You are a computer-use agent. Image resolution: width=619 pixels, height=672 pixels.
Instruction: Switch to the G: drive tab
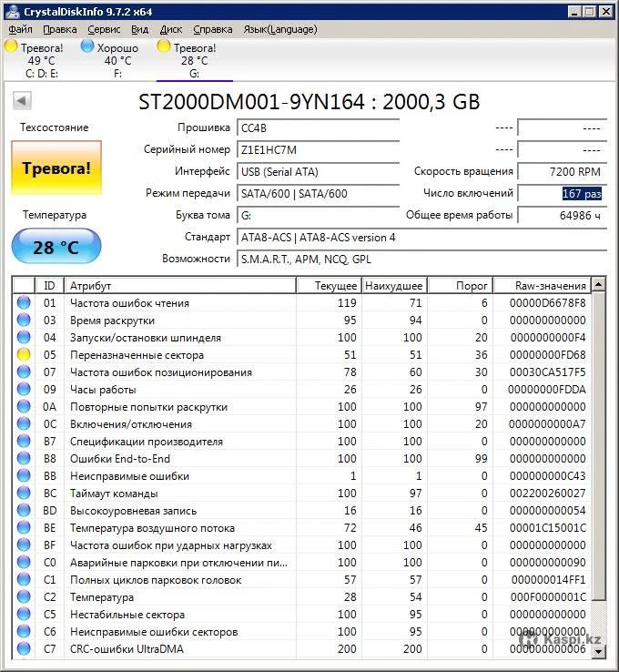point(194,60)
